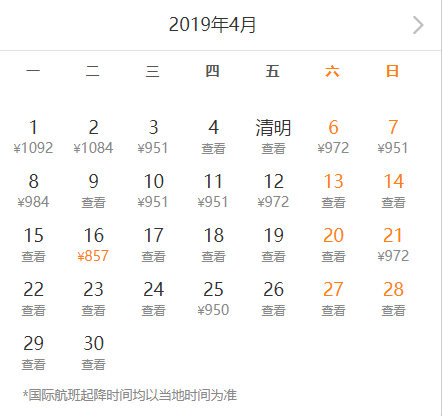Choose April 25 at ¥950

(213, 299)
